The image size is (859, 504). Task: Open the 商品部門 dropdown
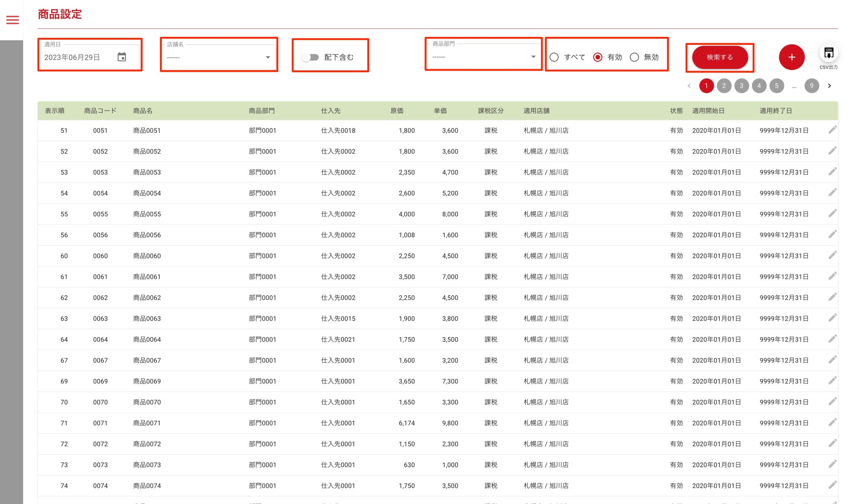484,57
